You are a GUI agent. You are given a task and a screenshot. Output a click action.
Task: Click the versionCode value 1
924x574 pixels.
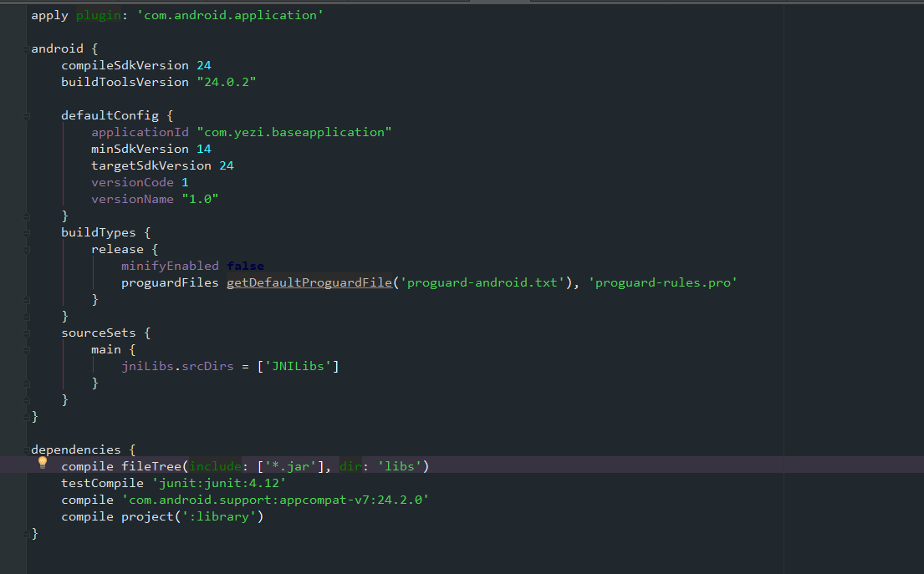pos(185,182)
